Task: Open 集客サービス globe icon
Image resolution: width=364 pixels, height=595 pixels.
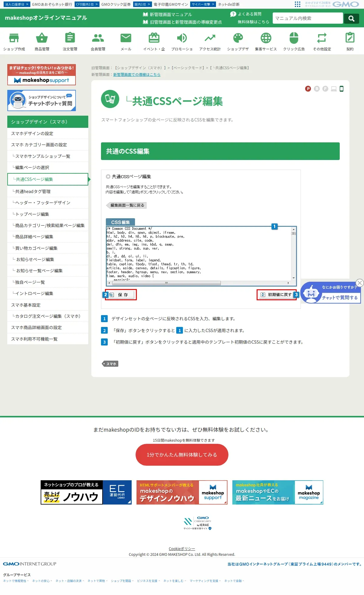Action: [x=266, y=41]
